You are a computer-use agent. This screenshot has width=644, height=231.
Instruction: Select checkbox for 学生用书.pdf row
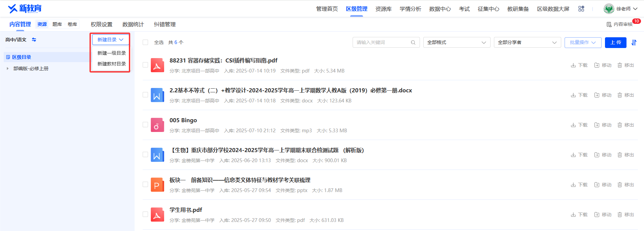click(145, 214)
